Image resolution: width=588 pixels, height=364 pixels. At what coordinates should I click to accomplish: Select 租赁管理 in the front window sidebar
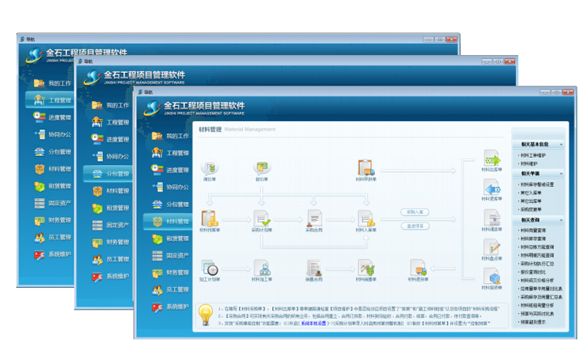click(x=177, y=239)
